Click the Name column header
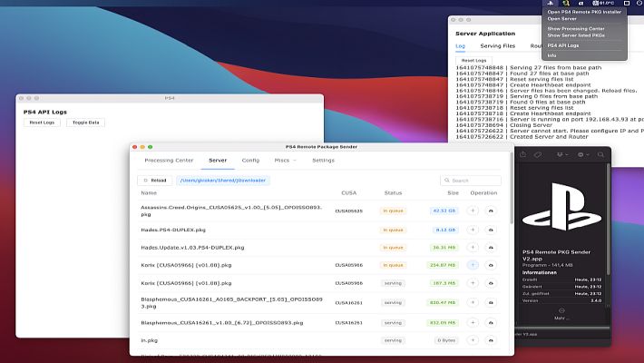Screen dimensions: 644x363 [149, 192]
